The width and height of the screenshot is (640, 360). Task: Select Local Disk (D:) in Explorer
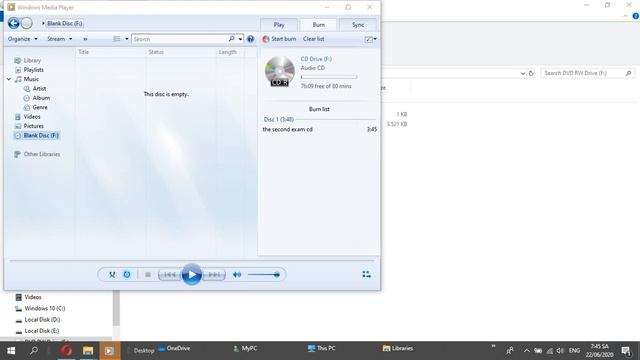pos(42,320)
